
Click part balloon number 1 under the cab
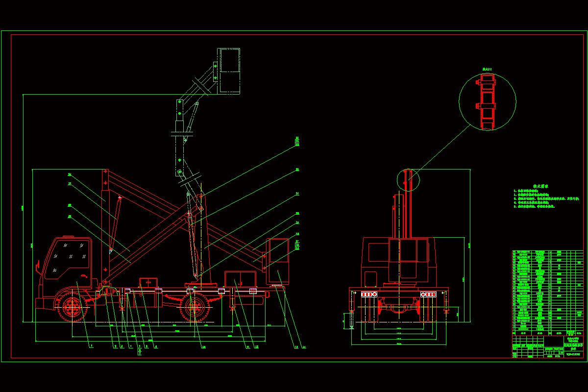point(91,346)
